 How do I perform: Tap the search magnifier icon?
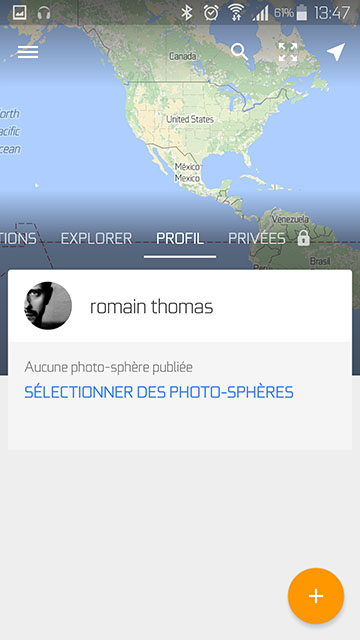pos(240,52)
